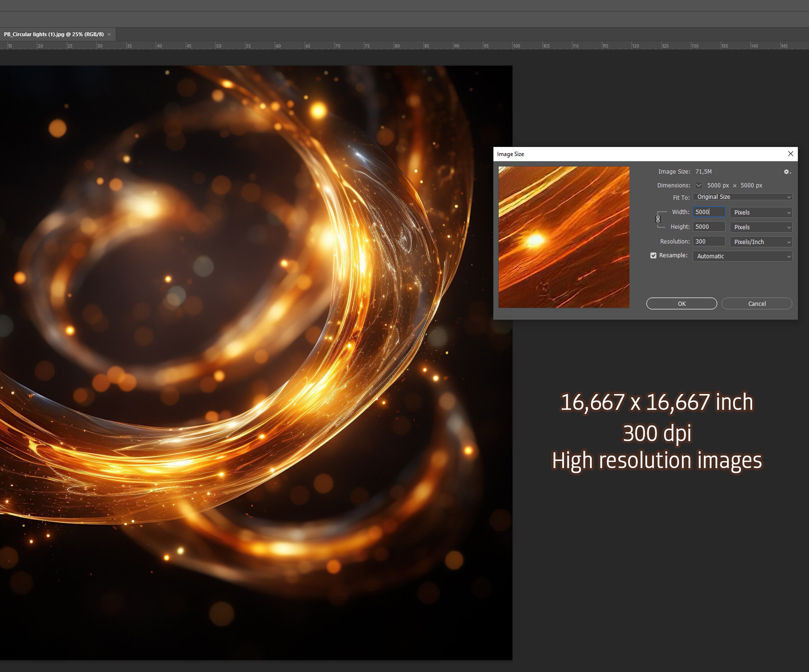
Task: Click the chain icon to unlink width and height
Action: coord(658,219)
